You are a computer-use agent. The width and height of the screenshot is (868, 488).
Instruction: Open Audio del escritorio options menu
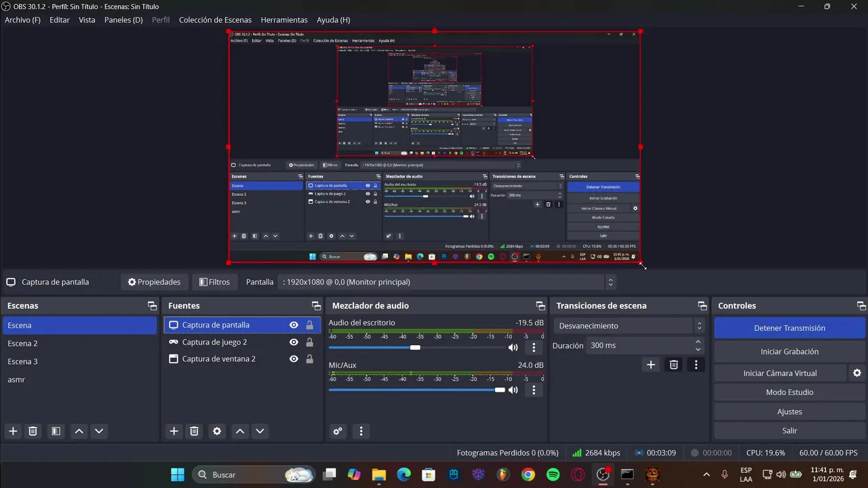coord(534,348)
